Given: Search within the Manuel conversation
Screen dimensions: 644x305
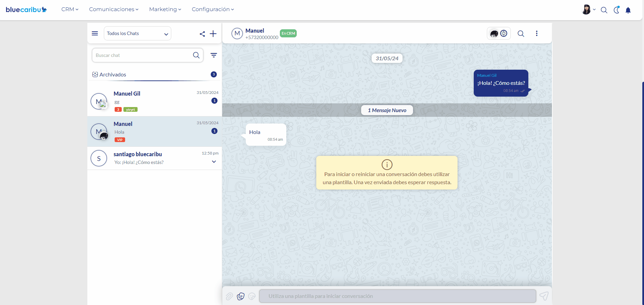Looking at the screenshot, I should point(521,34).
